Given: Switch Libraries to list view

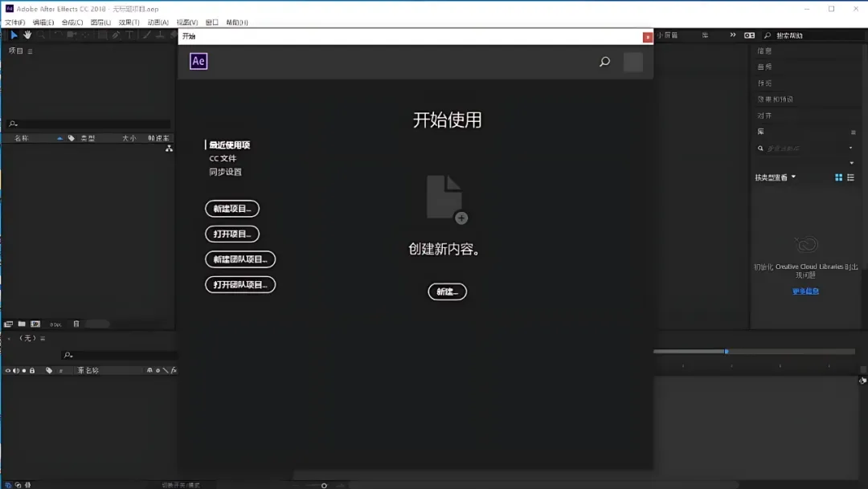Looking at the screenshot, I should (x=851, y=177).
